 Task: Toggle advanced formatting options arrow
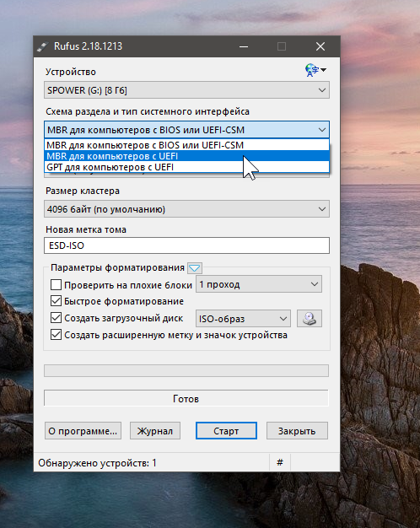pos(195,268)
